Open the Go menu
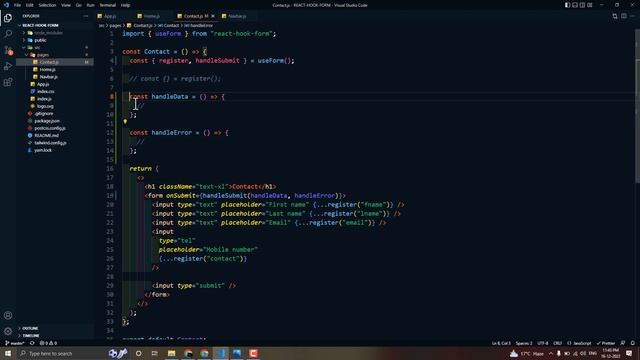 click(78, 5)
